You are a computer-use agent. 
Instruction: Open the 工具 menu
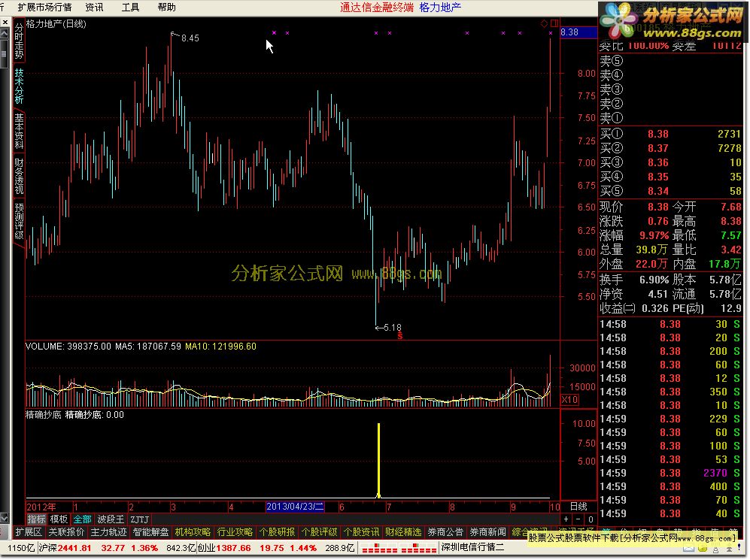130,8
